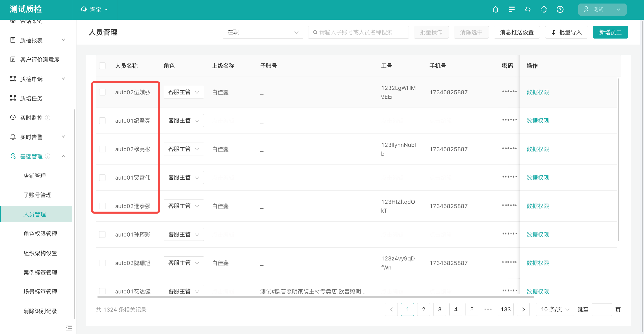Viewport: 644px width, 334px height.
Task: Expand the 质检报表 menu chevron
Action: click(x=63, y=40)
